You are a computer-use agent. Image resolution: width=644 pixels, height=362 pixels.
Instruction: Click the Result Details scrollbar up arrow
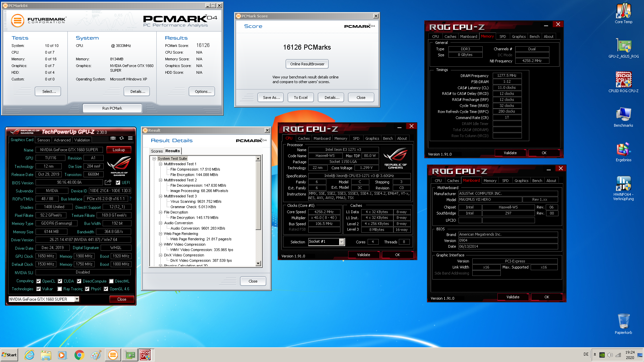pyautogui.click(x=258, y=159)
